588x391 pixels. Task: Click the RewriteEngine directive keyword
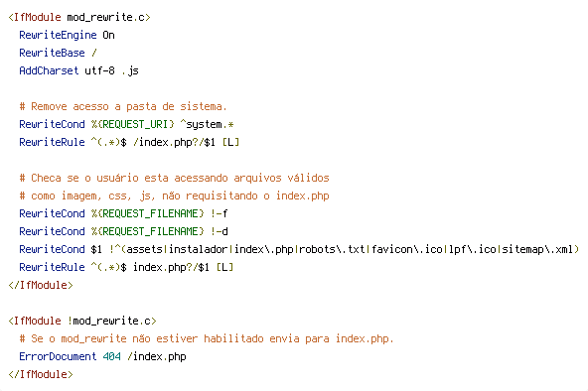pyautogui.click(x=58, y=35)
